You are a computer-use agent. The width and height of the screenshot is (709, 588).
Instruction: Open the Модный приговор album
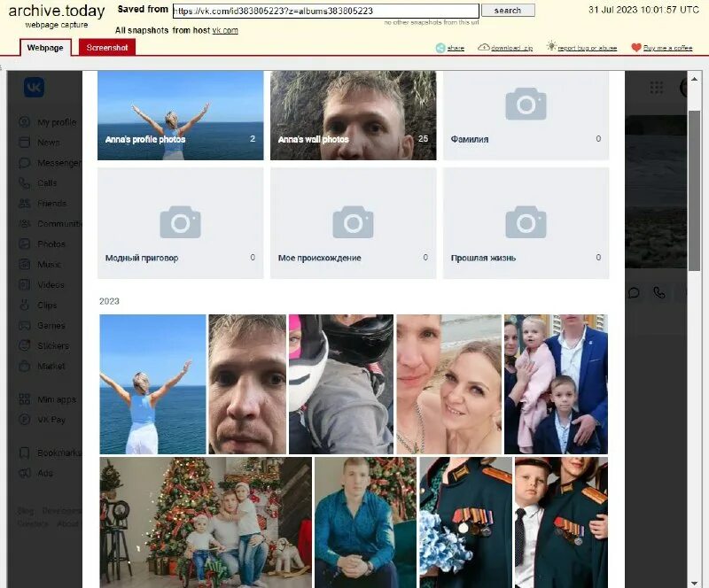(x=181, y=223)
